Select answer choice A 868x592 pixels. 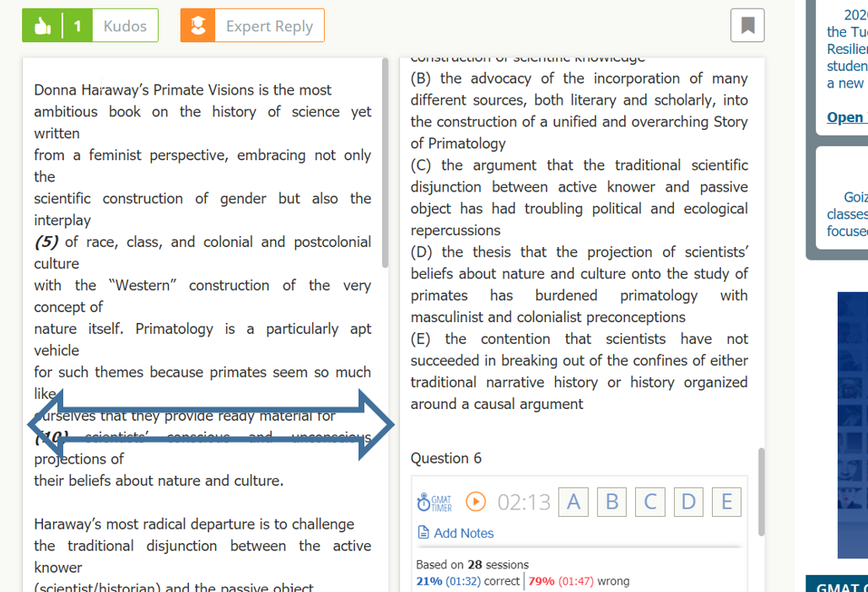pos(574,502)
